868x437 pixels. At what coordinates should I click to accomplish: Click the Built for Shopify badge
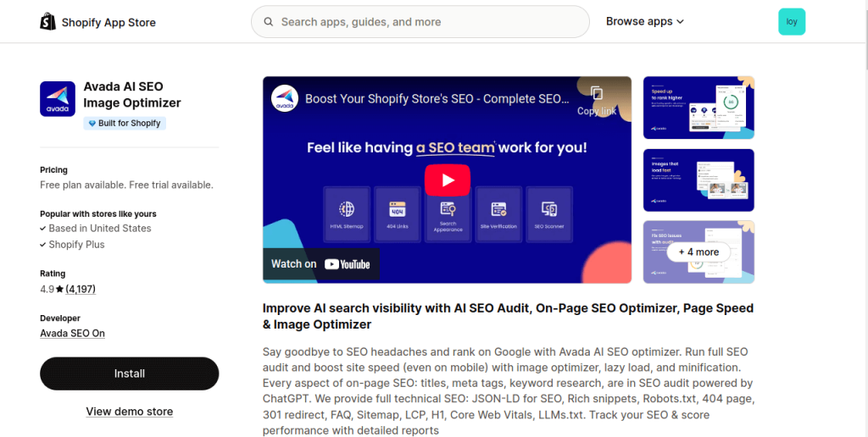[125, 124]
